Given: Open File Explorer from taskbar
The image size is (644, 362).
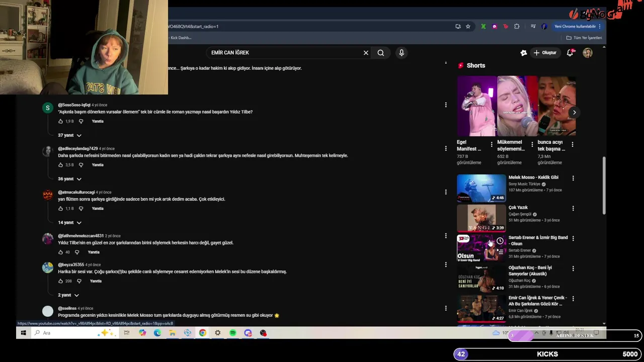Looking at the screenshot, I should pyautogui.click(x=172, y=333).
